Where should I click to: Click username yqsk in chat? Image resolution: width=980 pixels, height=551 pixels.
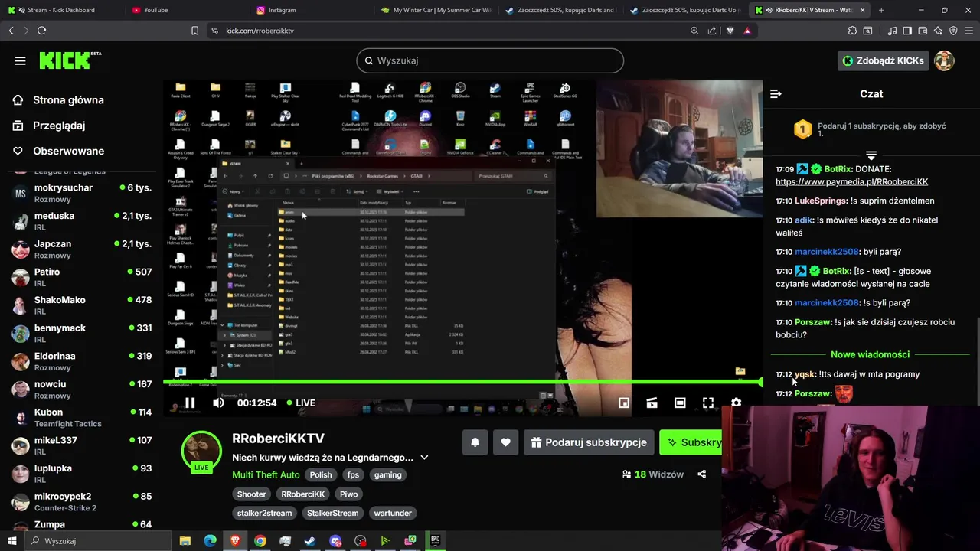(x=805, y=374)
